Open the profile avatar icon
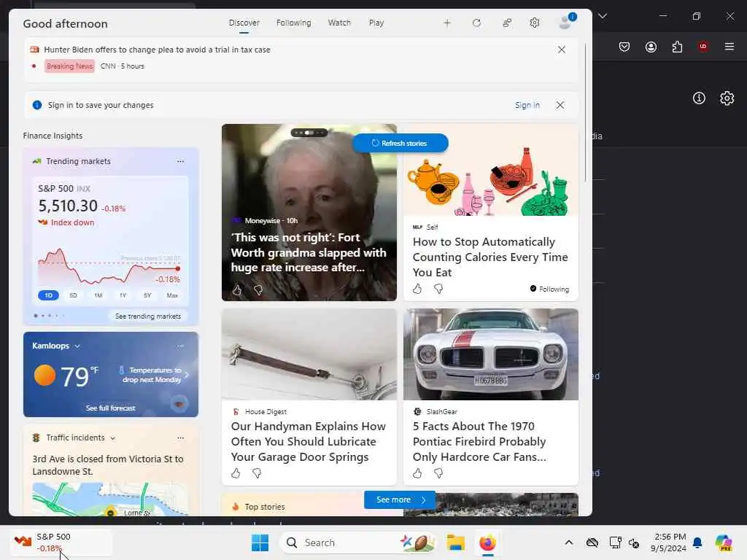 point(566,21)
